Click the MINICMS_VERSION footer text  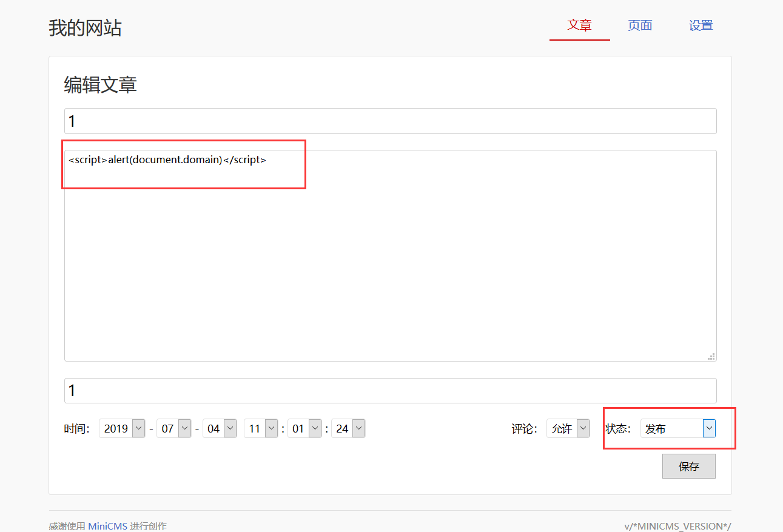click(678, 526)
